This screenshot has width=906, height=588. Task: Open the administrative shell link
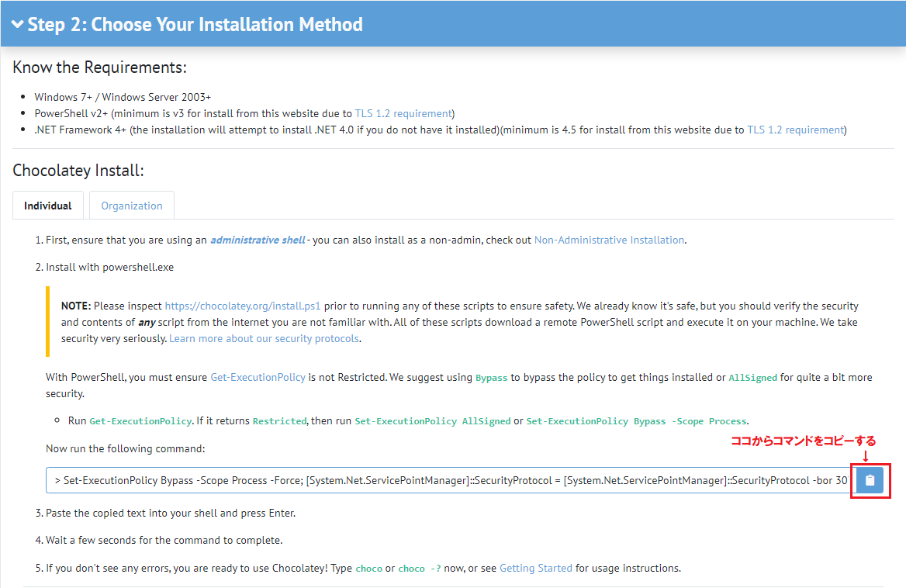pos(258,240)
